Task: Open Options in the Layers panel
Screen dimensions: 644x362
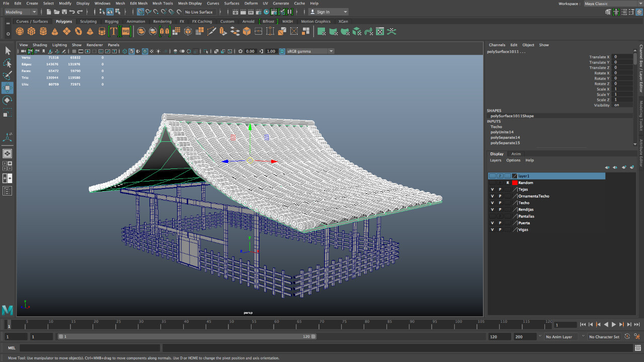Action: pyautogui.click(x=513, y=160)
